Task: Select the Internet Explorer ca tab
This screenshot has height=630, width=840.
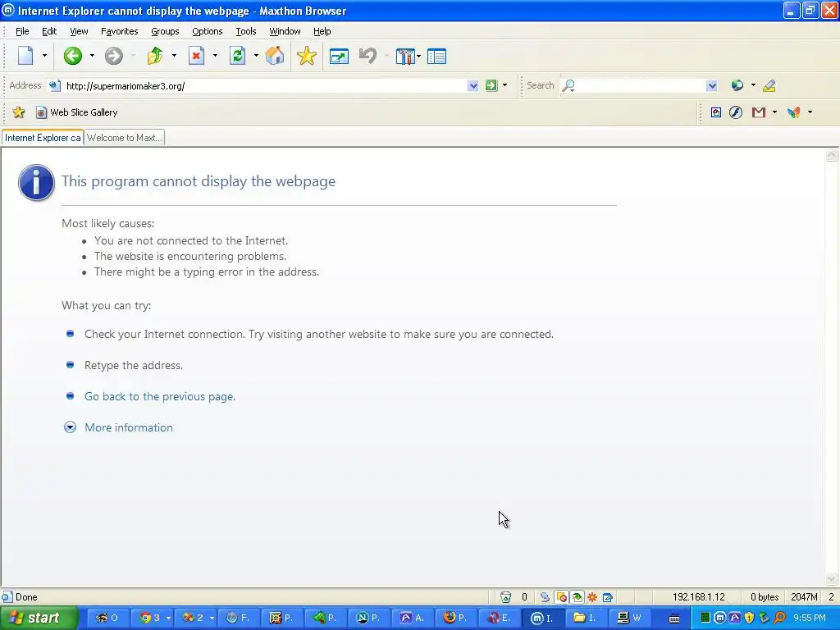Action: (x=43, y=138)
